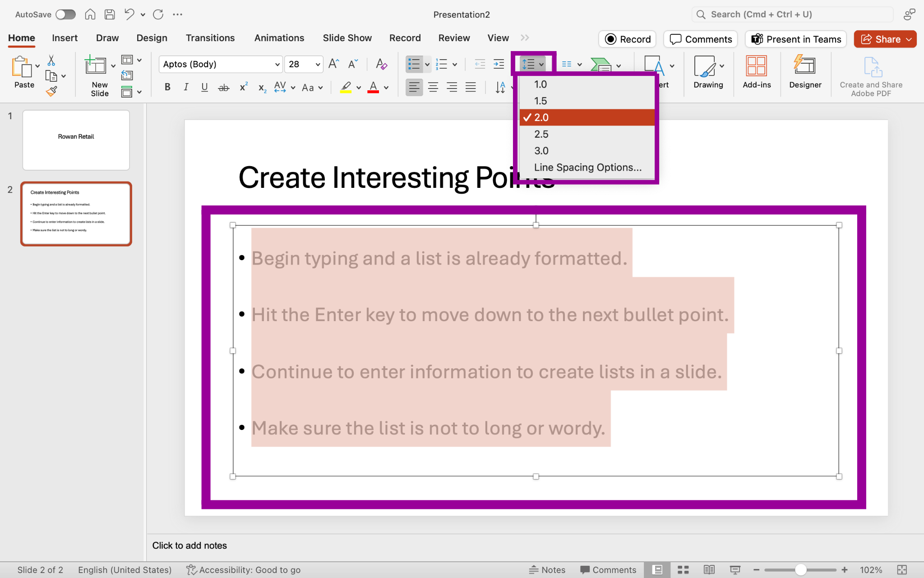Viewport: 924px width, 578px height.
Task: Select 3.0 line spacing
Action: (587, 150)
